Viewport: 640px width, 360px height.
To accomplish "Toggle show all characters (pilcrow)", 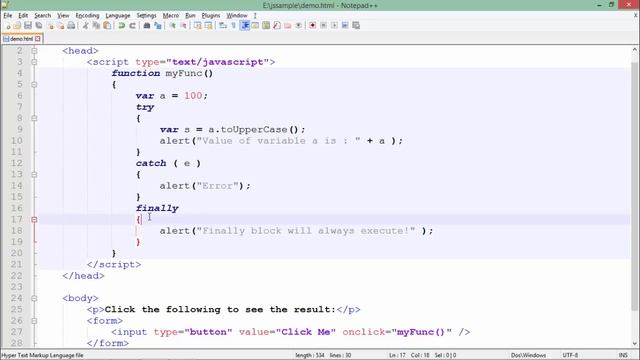I will click(233, 26).
